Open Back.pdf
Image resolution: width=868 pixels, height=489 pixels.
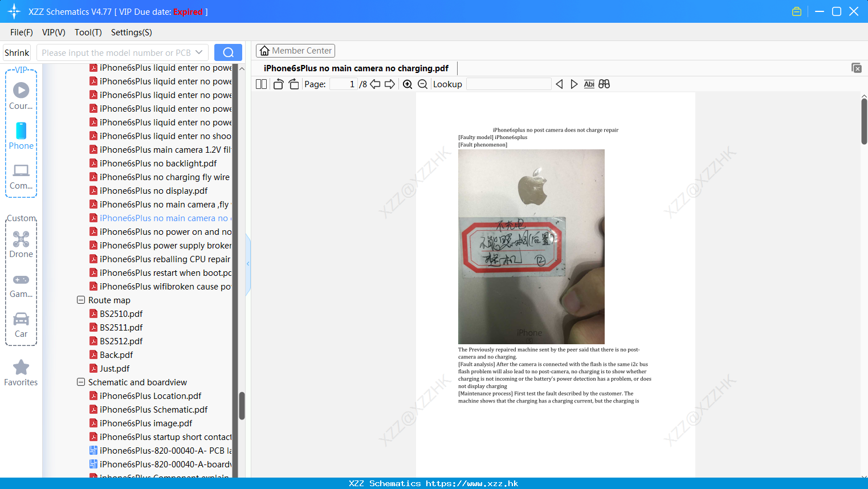click(x=111, y=354)
